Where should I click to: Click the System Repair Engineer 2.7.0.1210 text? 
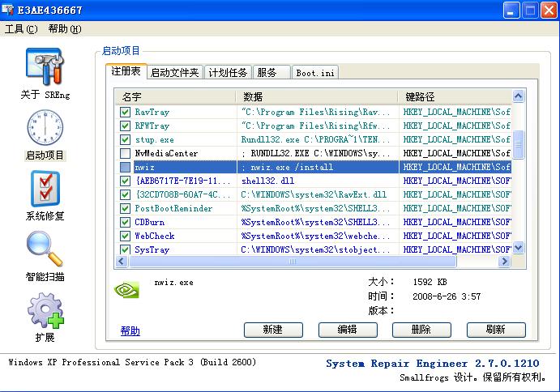coord(432,364)
